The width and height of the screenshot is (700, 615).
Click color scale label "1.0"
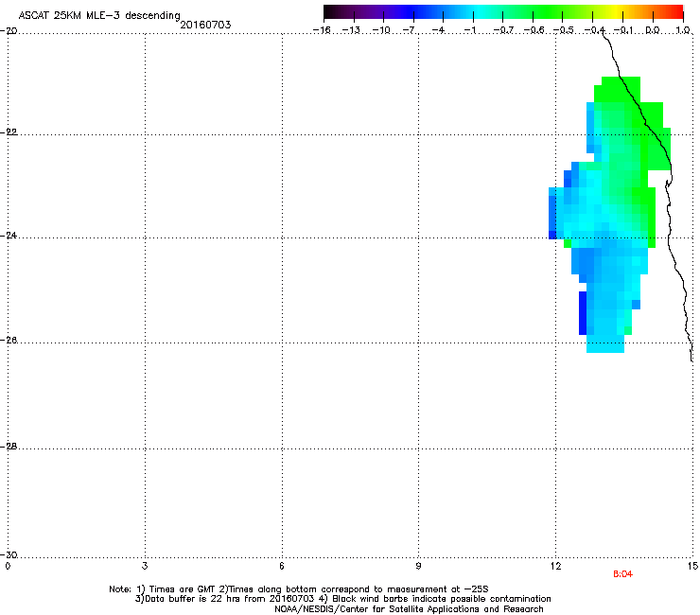pos(683,30)
